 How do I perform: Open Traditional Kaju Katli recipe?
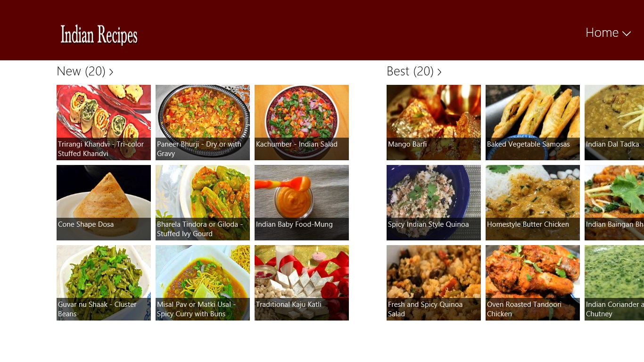(x=302, y=283)
